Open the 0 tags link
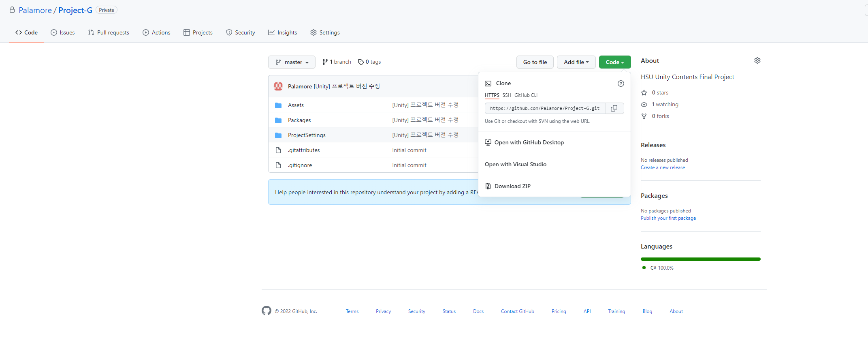The image size is (868, 341). coord(369,62)
